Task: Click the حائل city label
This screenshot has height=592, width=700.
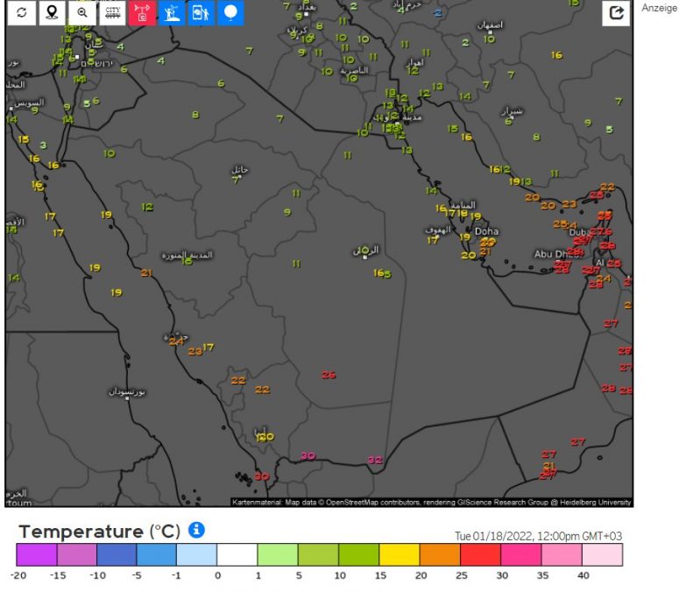Action: 240,170
